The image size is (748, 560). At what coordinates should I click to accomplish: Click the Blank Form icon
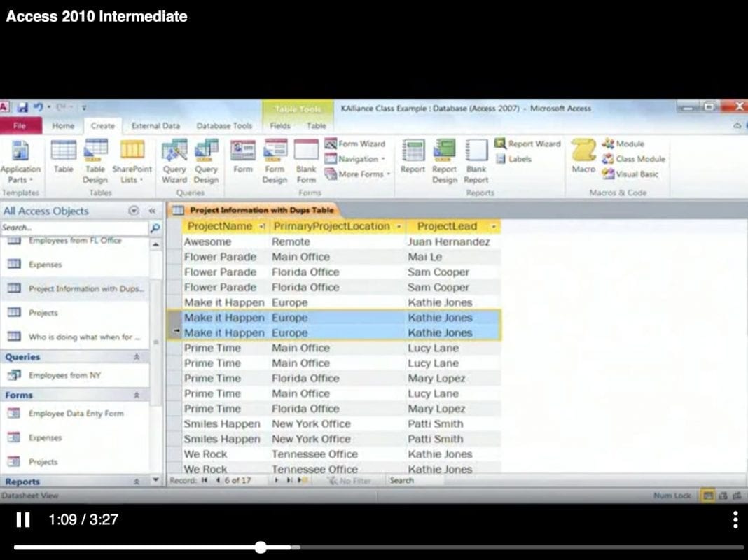pos(306,162)
